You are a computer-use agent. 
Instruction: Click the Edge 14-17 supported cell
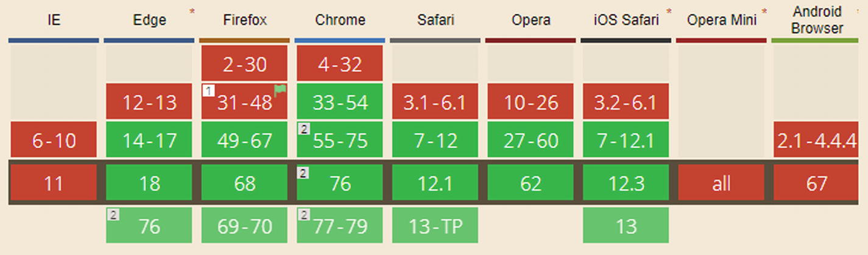[x=149, y=140]
